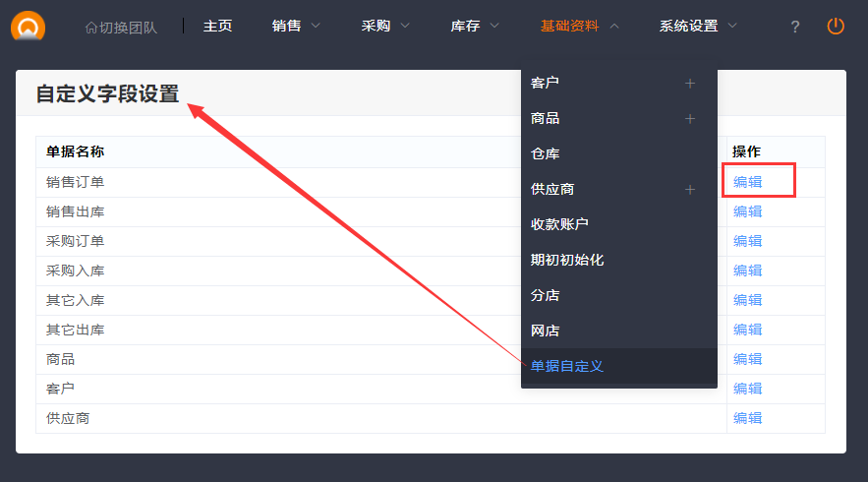The image size is (868, 482).
Task: Select 收款账户 menu item
Action: click(559, 225)
